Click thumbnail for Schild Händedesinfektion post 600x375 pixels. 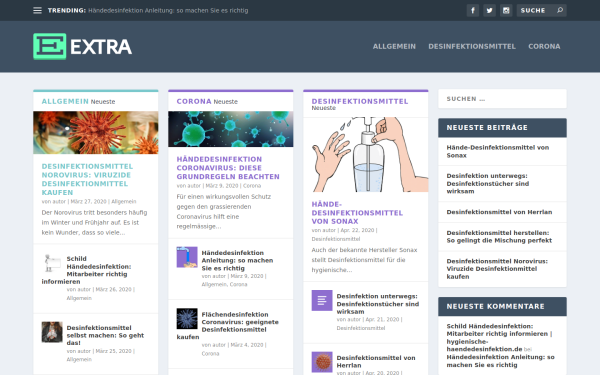click(52, 263)
